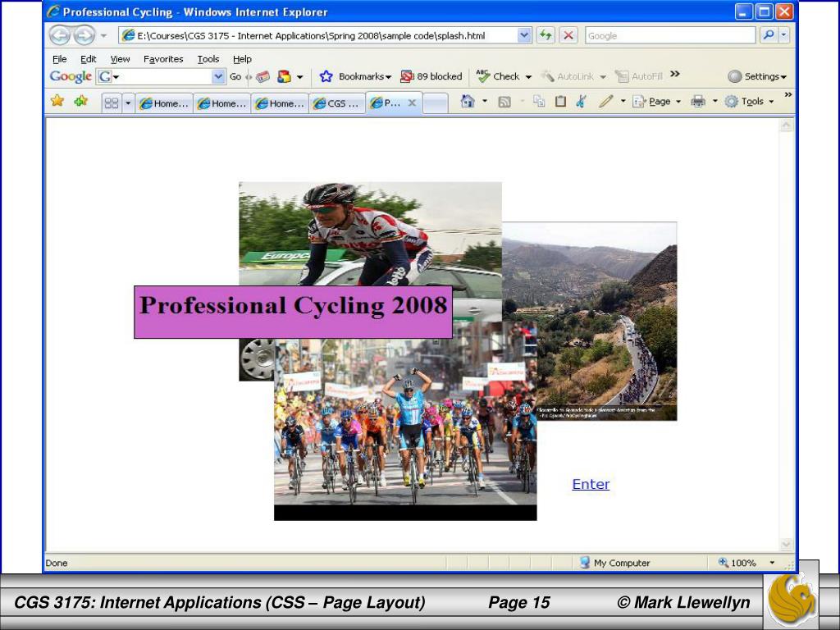Click the Quick Tabs grid icon

[x=111, y=103]
